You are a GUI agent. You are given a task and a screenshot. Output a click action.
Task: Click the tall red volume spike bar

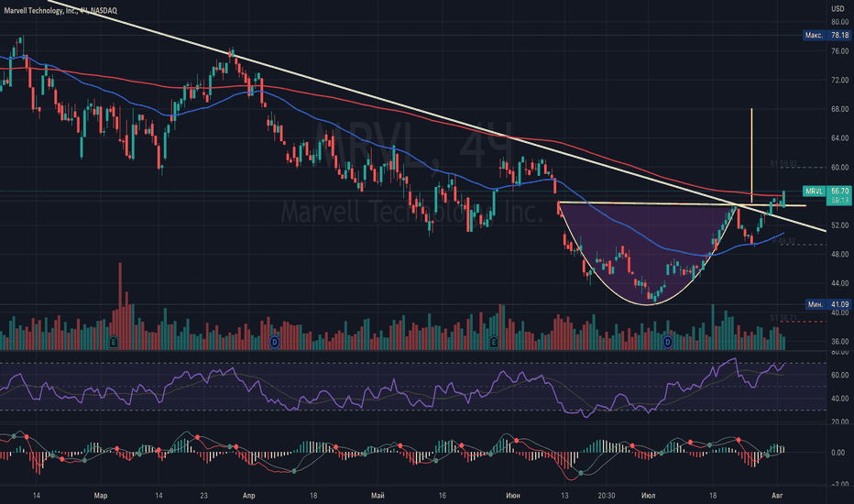pyautogui.click(x=120, y=306)
